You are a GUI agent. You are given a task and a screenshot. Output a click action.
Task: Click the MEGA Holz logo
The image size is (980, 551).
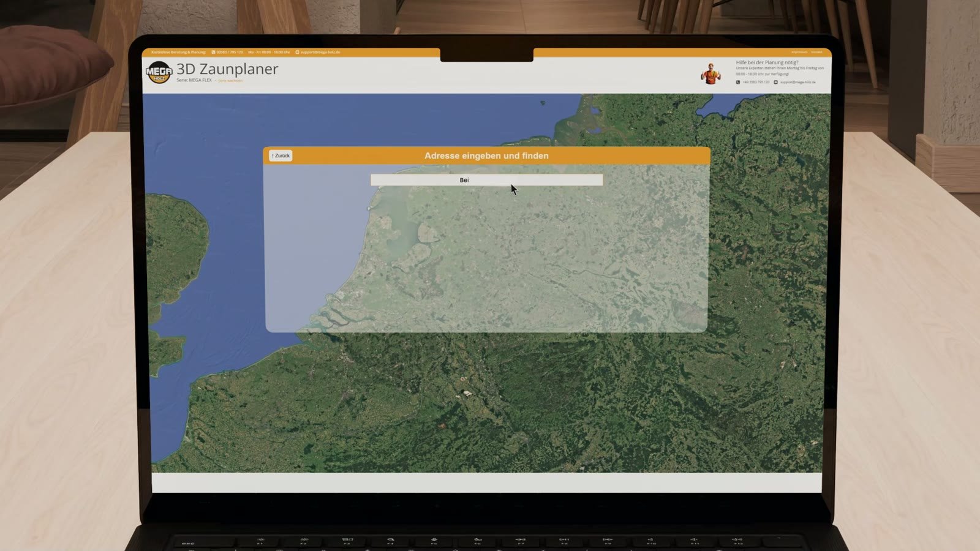click(159, 72)
